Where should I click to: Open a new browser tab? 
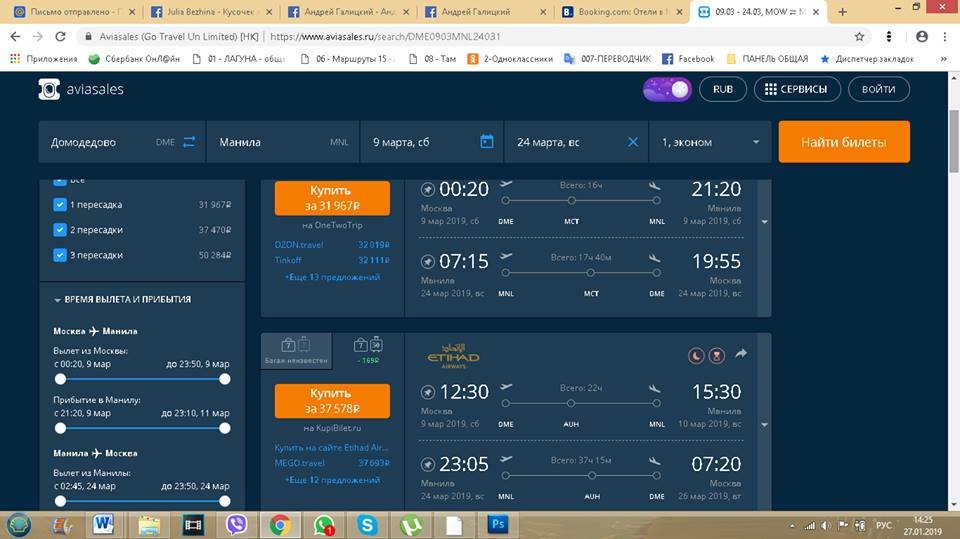[842, 12]
